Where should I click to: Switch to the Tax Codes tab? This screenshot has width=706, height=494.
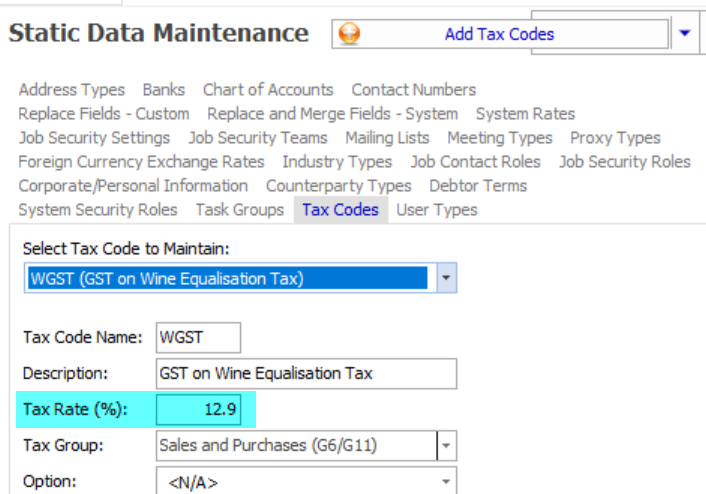click(x=340, y=210)
